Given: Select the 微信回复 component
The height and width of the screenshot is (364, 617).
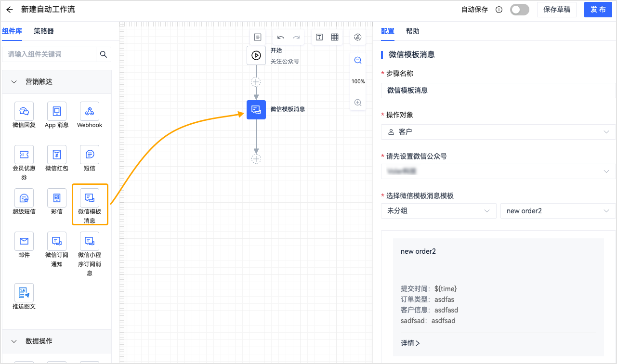Looking at the screenshot, I should [x=24, y=115].
